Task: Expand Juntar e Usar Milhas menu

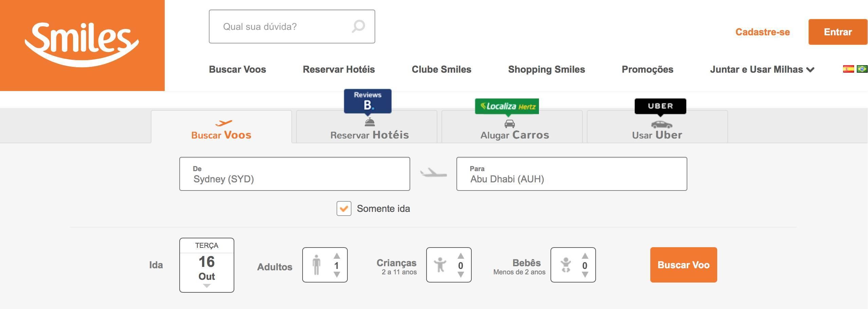Action: [x=762, y=69]
